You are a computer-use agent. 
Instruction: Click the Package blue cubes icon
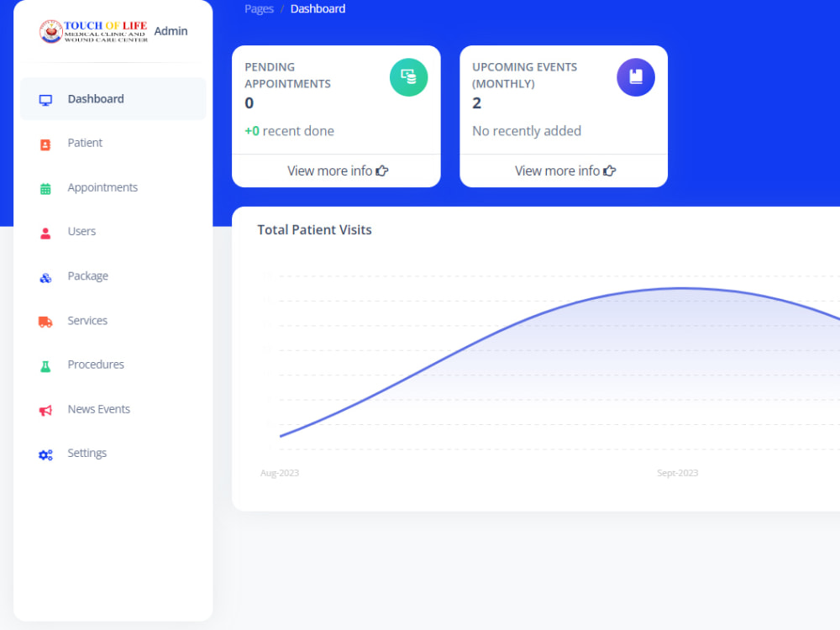click(x=45, y=277)
